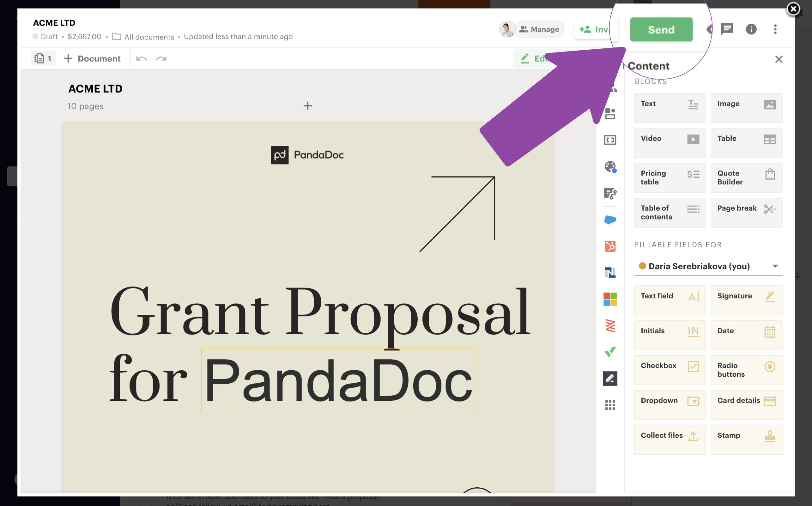Add a Signature field
812x506 pixels.
(746, 300)
